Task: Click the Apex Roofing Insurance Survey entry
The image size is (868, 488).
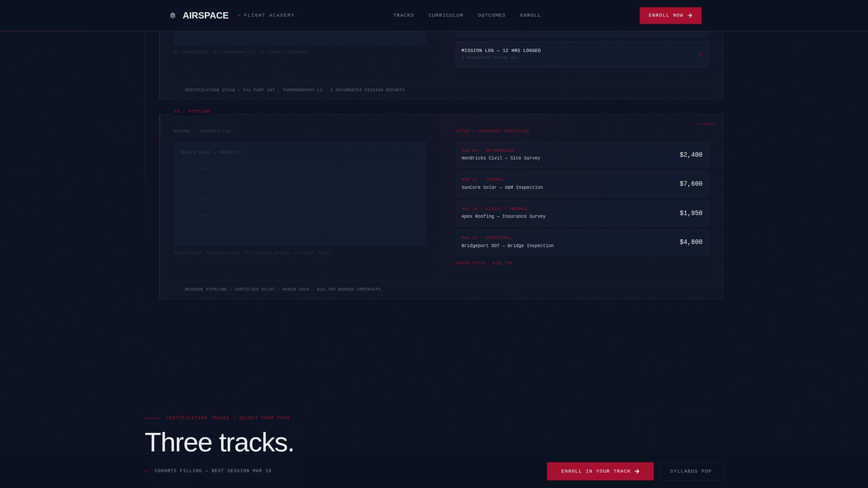Action: tap(582, 213)
